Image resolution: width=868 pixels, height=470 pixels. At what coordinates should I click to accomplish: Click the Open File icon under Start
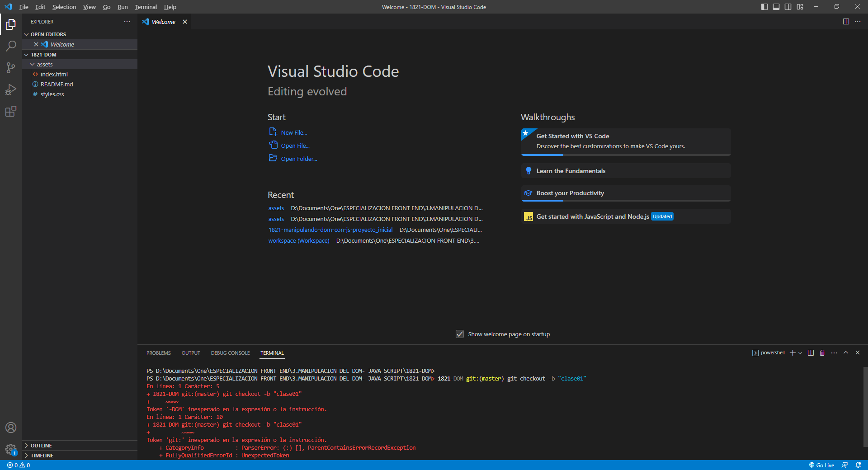pos(273,145)
